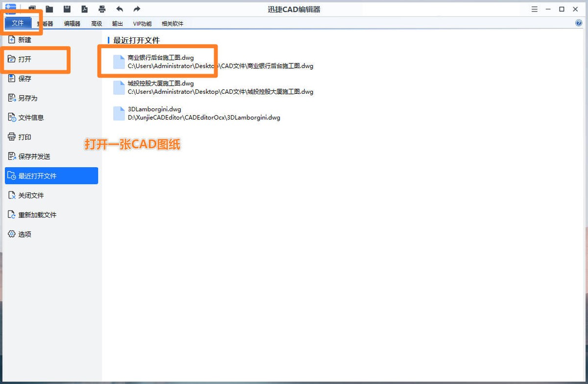This screenshot has width=588, height=384.
Task: Open recent file 商业银行后台施工图.dwg
Action: [x=161, y=58]
